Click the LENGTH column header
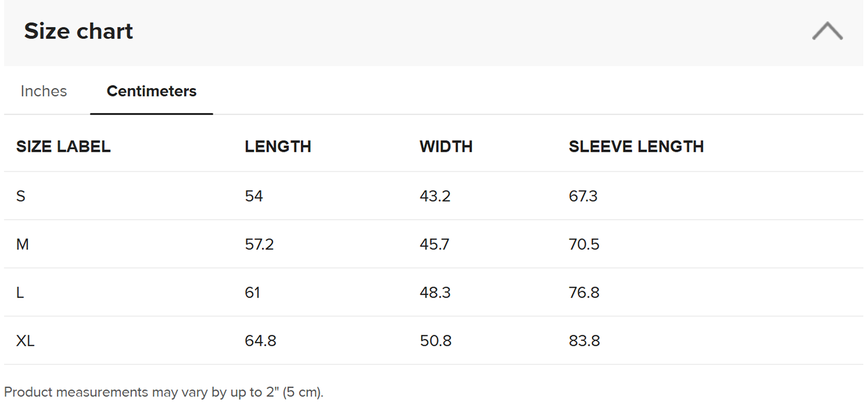 [278, 146]
